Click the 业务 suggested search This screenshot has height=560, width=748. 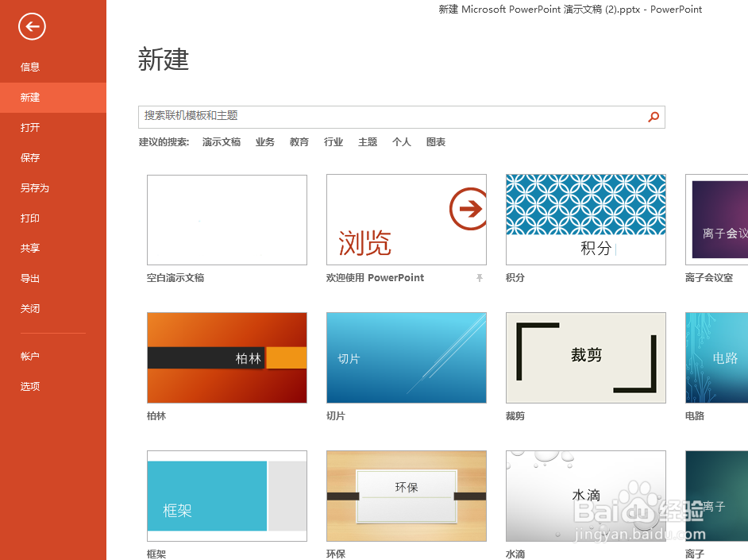(x=265, y=142)
